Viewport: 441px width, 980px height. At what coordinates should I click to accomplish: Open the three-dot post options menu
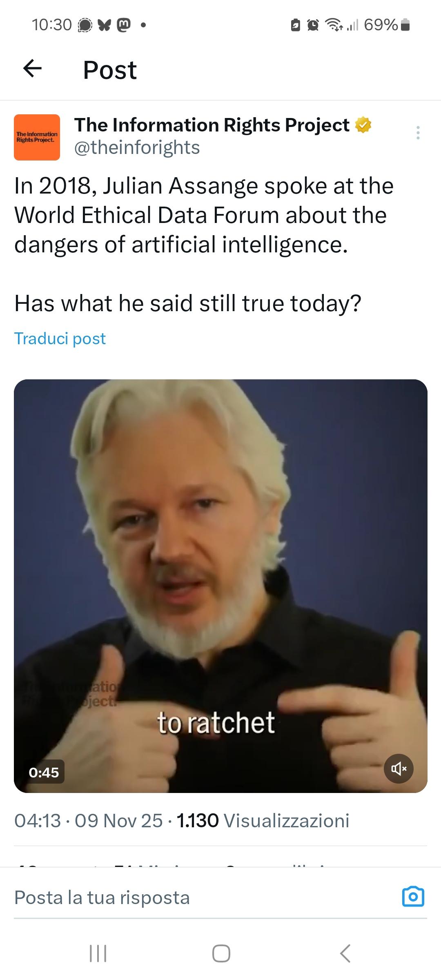(x=418, y=133)
